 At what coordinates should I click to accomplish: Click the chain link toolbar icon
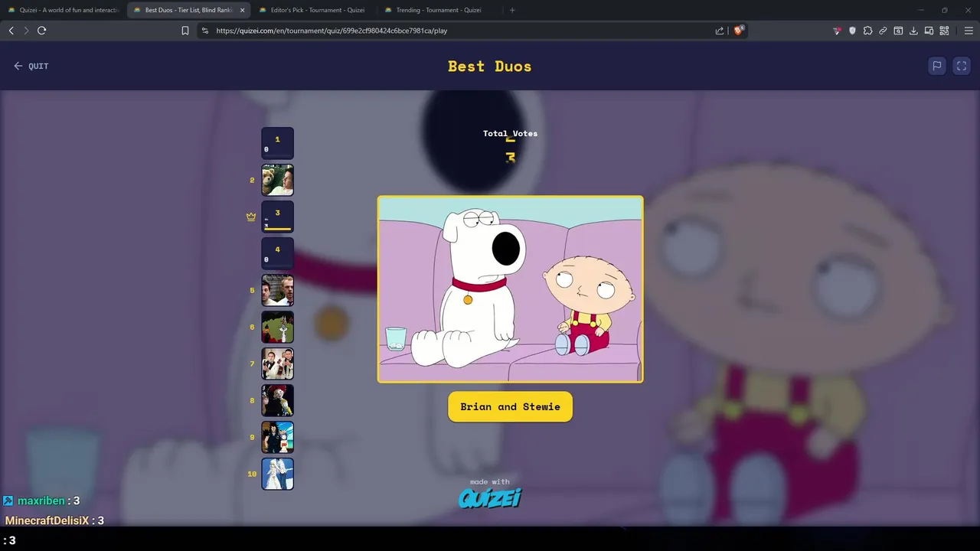click(883, 31)
